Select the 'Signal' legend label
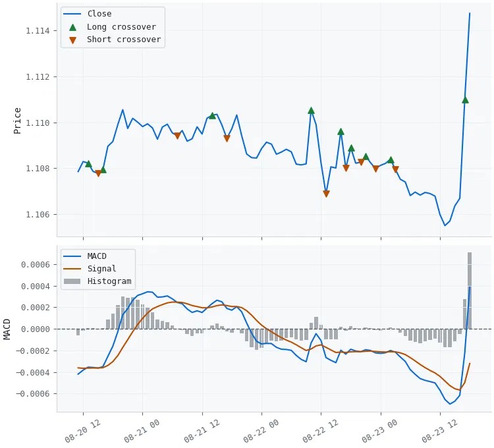Screen dimensions: 494x448 tap(101, 268)
